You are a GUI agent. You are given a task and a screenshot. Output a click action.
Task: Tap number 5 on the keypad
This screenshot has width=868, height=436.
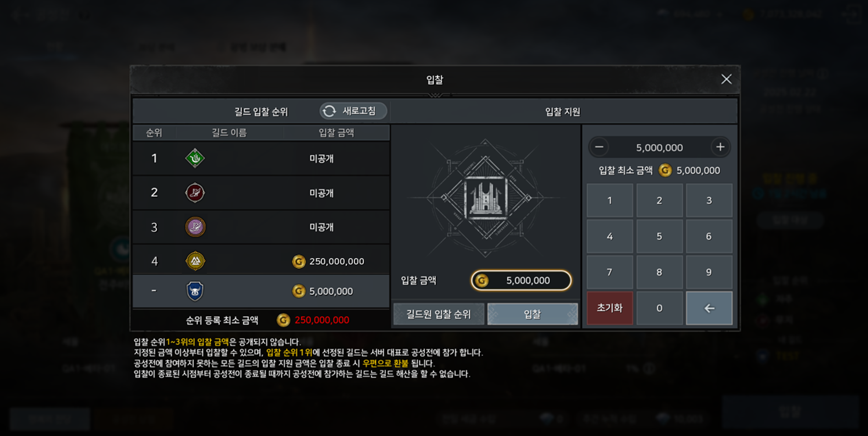coord(659,236)
